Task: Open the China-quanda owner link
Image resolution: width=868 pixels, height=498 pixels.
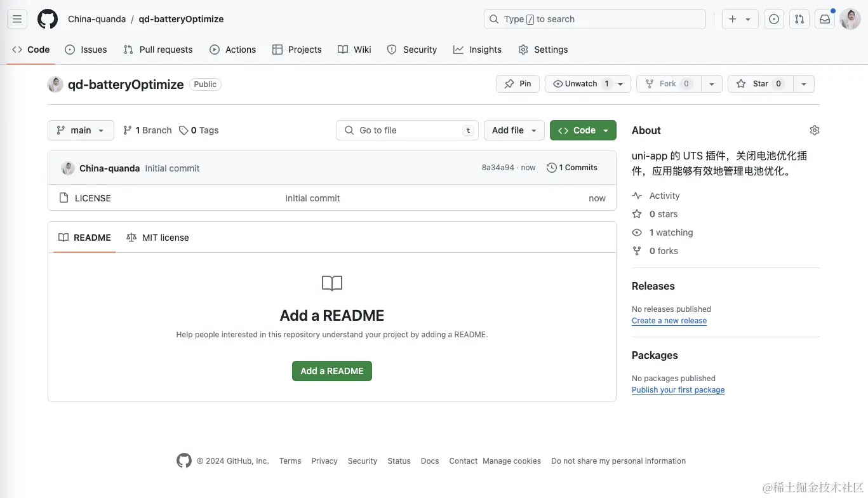Action: click(x=97, y=19)
